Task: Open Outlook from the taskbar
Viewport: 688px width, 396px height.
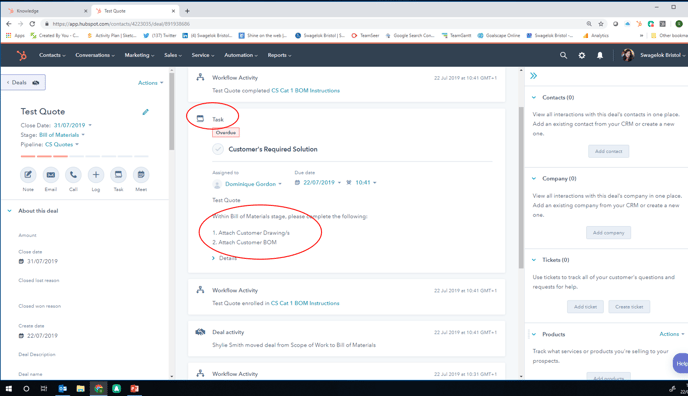Action: tap(63, 389)
